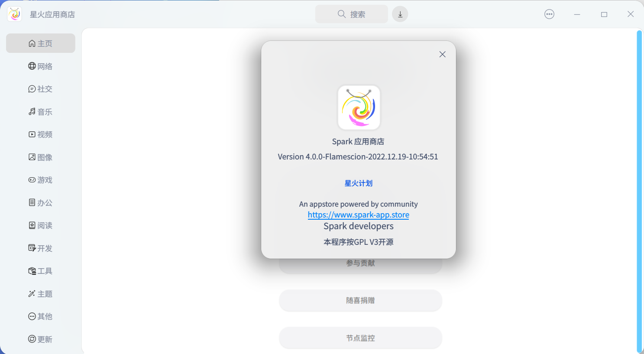Click the 随喜捐赠 donation button
The height and width of the screenshot is (354, 644).
pyautogui.click(x=360, y=300)
